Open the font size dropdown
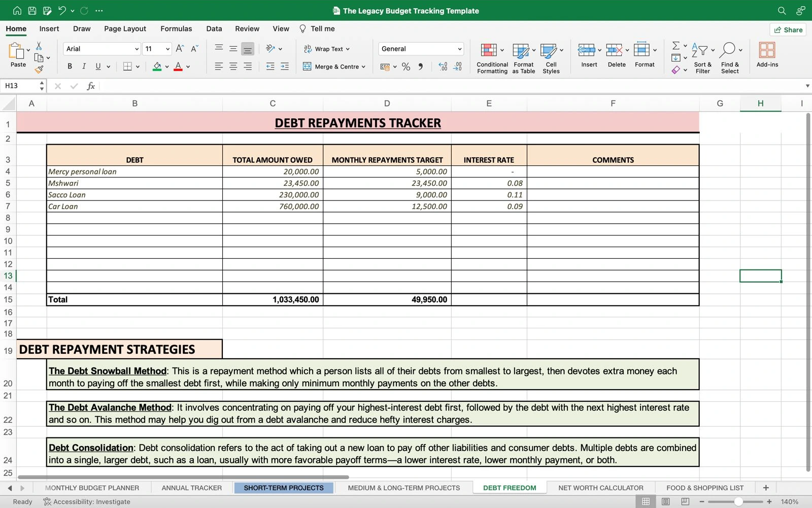 pyautogui.click(x=167, y=49)
